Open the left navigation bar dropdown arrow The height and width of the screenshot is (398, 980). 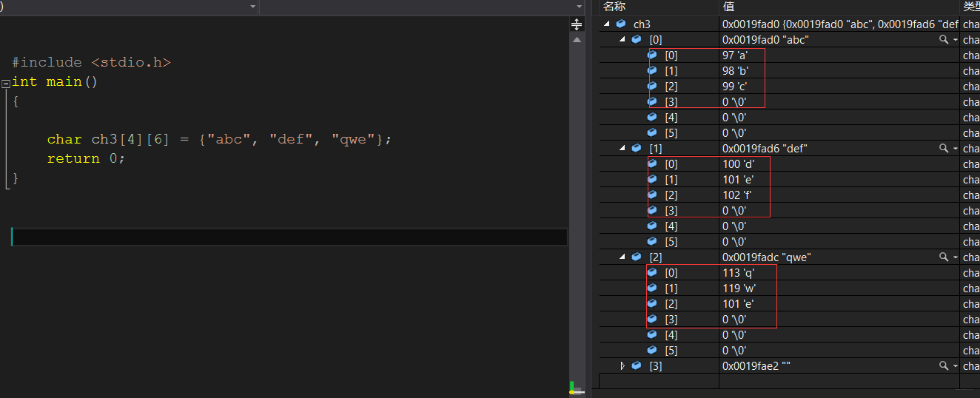point(253,6)
